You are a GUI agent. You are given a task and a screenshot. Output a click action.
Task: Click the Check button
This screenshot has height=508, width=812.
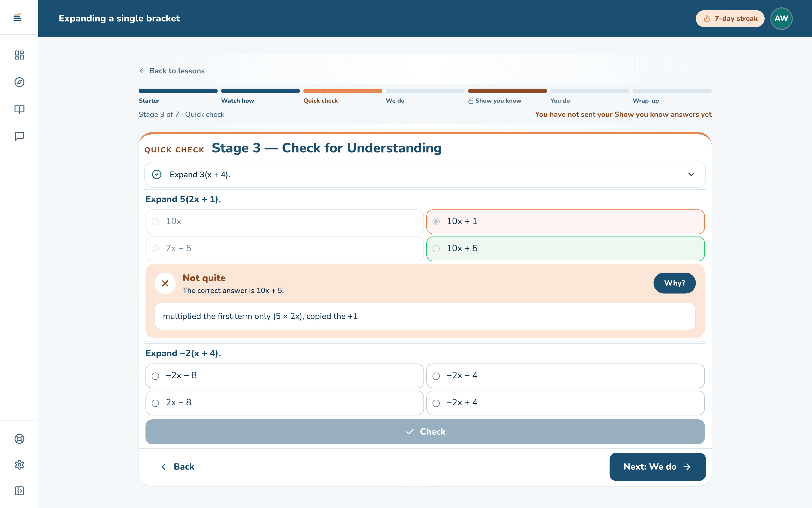pos(425,432)
